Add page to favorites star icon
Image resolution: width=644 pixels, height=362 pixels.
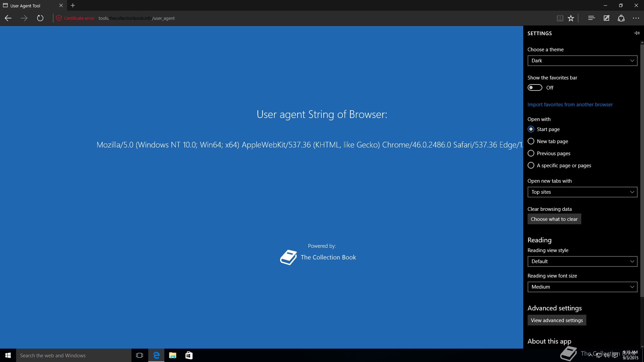coord(571,18)
